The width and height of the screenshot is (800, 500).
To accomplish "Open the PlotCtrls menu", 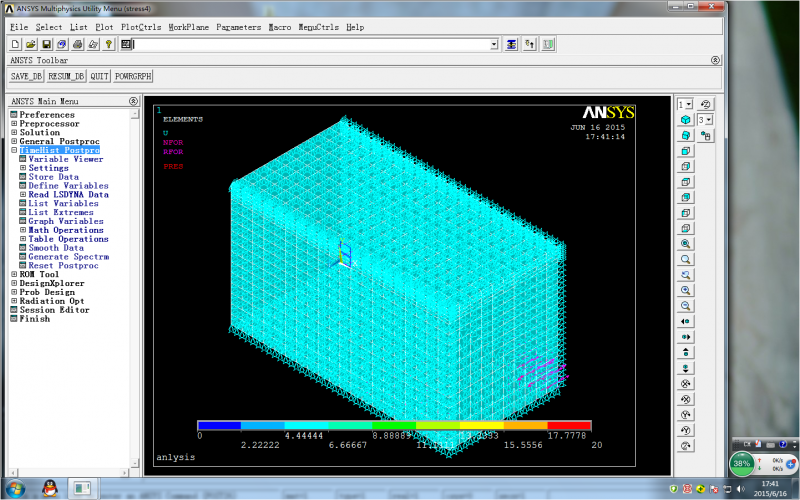I will click(141, 27).
